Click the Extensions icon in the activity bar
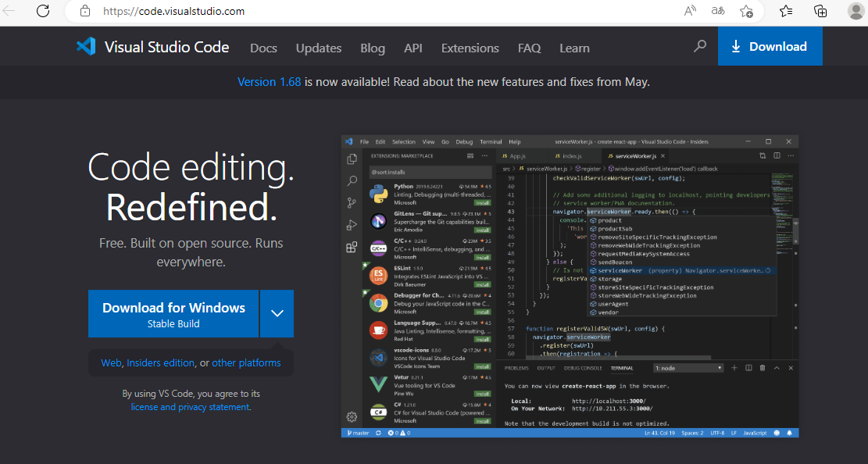 352,247
